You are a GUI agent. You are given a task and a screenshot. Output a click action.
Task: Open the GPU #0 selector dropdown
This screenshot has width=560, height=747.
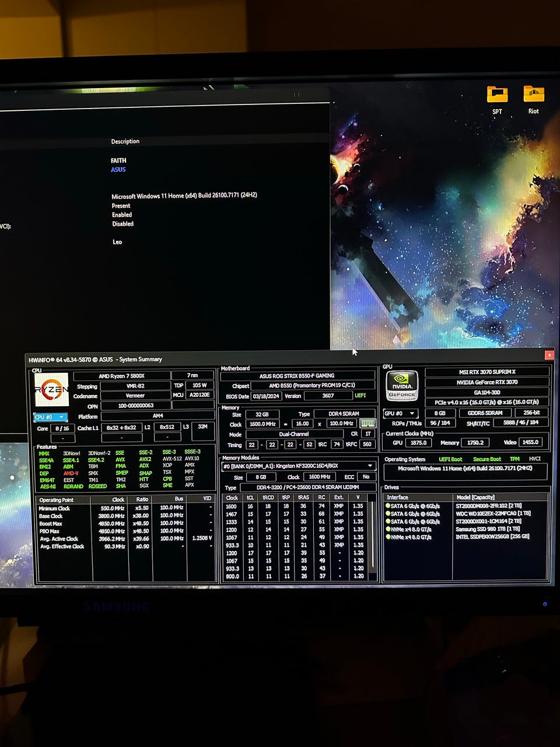tap(400, 413)
